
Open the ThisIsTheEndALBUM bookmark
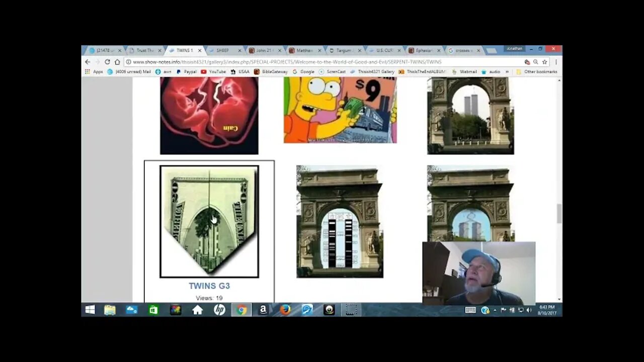422,72
